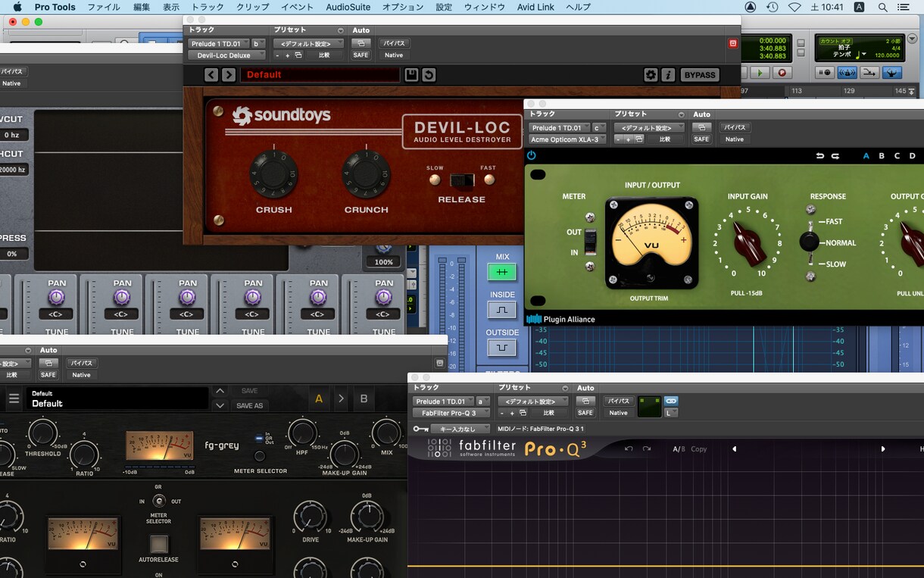924x578 pixels.
Task: Toggle Acme Opticom METER OUT/IN switch
Action: point(591,242)
